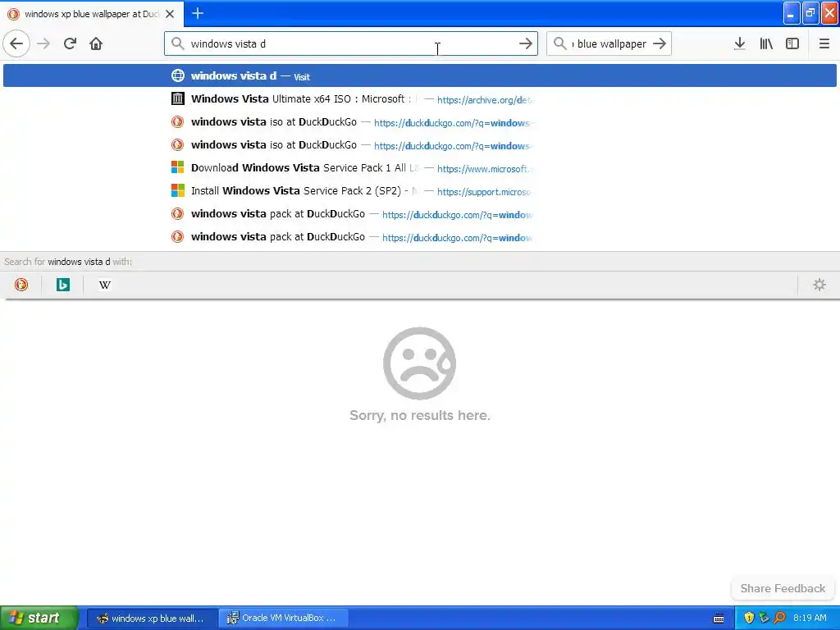The image size is (840, 630).
Task: Click 'Sorry, no results here.' text
Action: 420,415
